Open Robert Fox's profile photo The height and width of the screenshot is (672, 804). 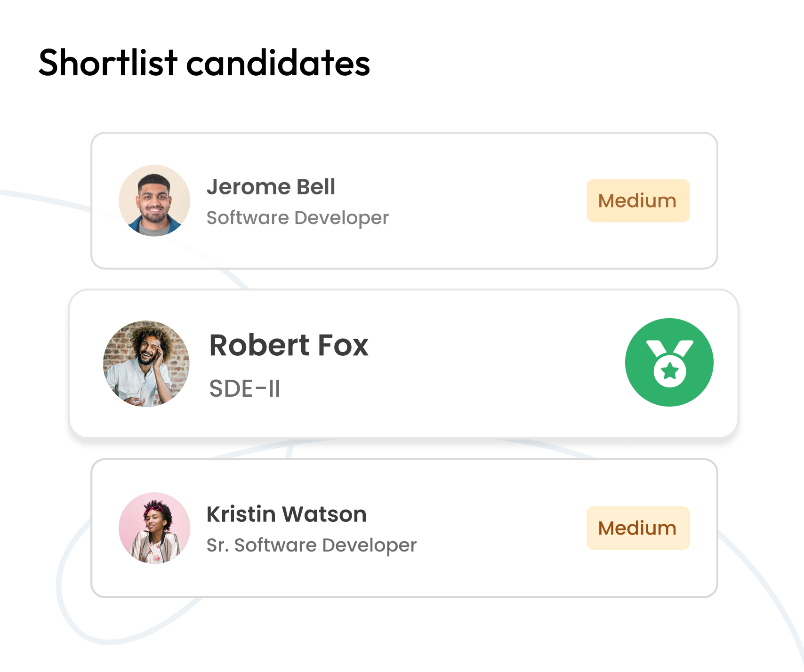146,364
